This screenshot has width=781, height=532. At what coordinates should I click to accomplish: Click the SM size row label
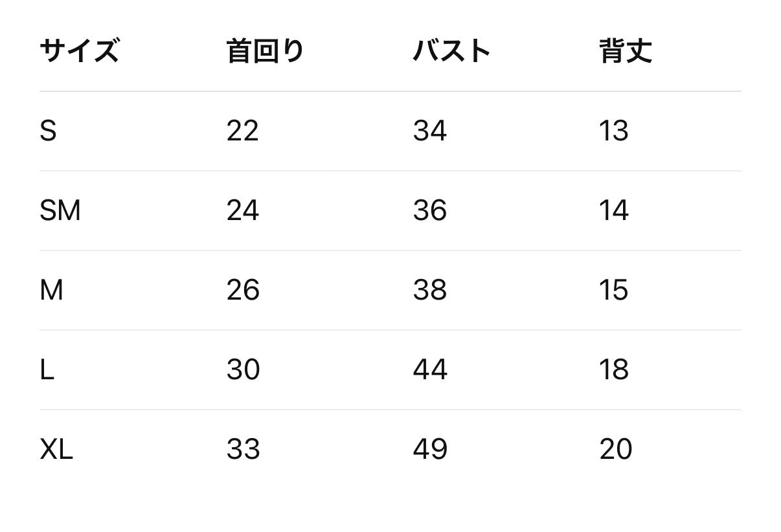tap(60, 210)
